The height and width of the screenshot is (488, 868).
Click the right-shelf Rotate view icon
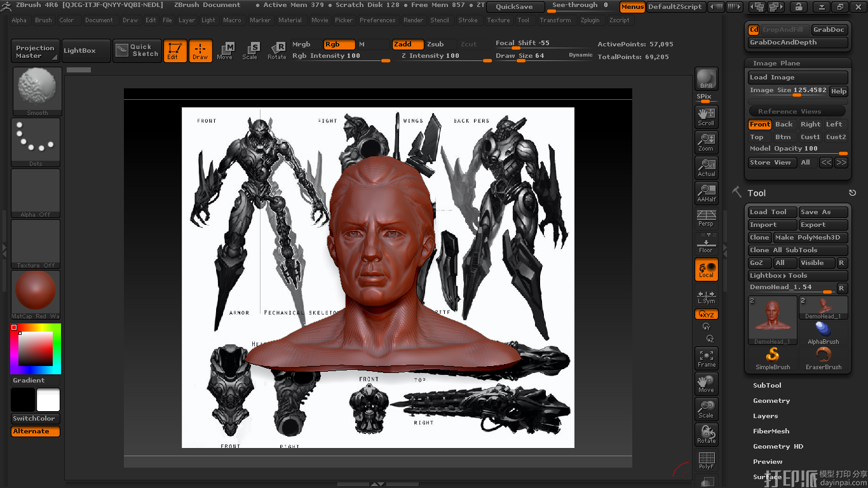pos(707,435)
